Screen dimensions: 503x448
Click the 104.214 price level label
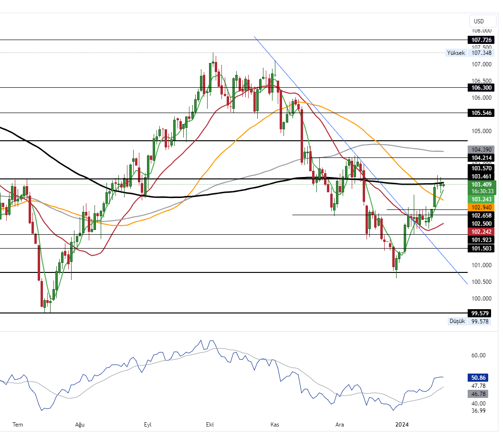tap(482, 158)
